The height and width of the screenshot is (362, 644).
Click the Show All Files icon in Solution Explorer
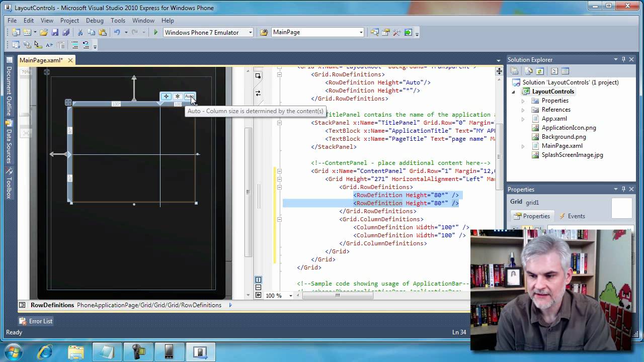point(529,71)
